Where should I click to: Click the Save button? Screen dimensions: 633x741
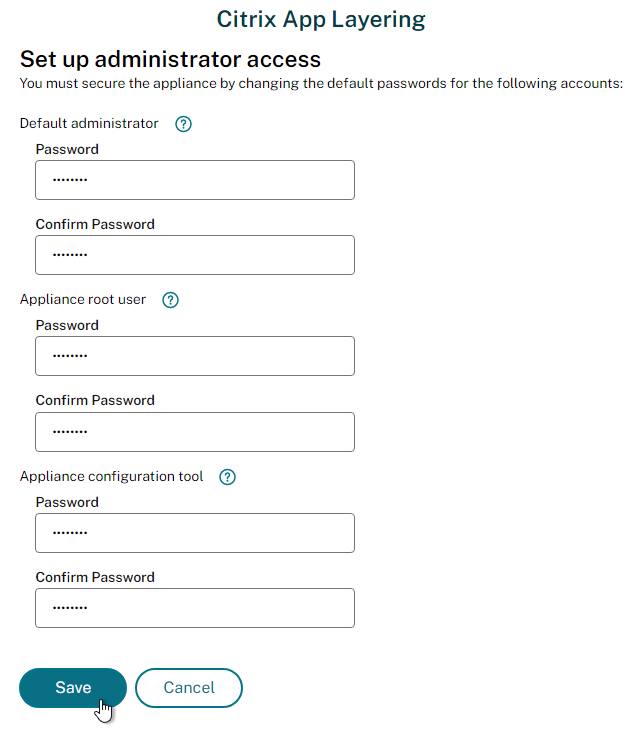click(x=73, y=688)
